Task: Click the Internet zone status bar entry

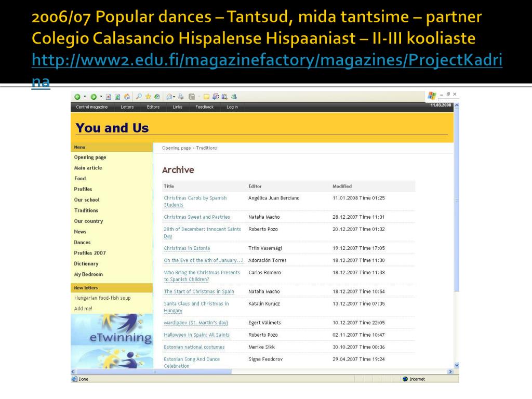Action: 414,379
